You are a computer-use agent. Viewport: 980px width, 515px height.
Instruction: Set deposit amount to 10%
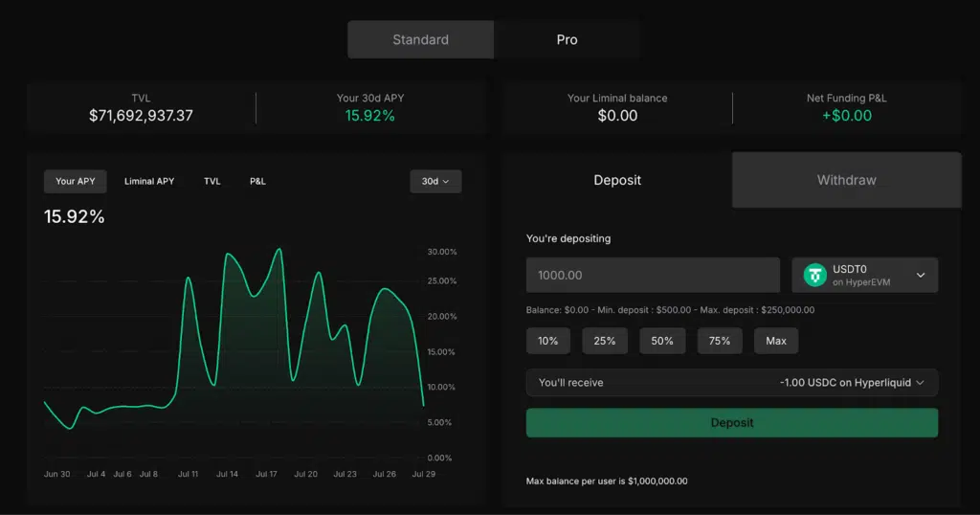[548, 341]
